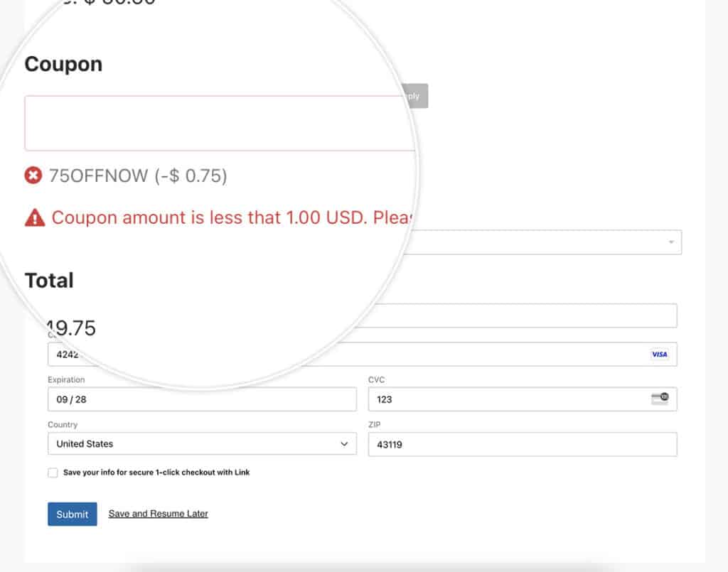The width and height of the screenshot is (728, 572).
Task: Open the Save and Resume Later link
Action: pos(158,514)
